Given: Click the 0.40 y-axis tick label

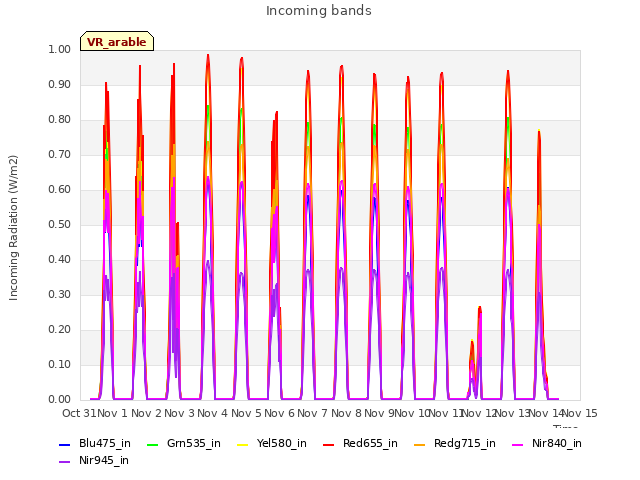Looking at the screenshot, I should coord(60,260).
